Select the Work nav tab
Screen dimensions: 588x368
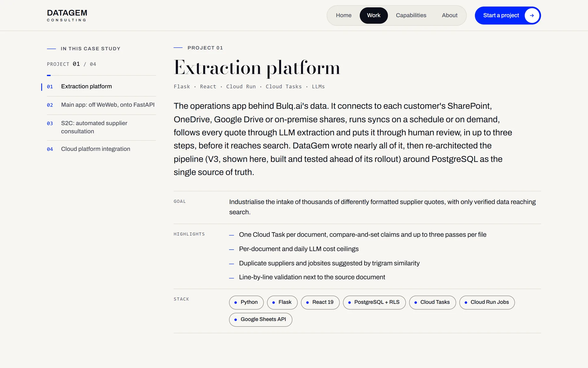(374, 15)
